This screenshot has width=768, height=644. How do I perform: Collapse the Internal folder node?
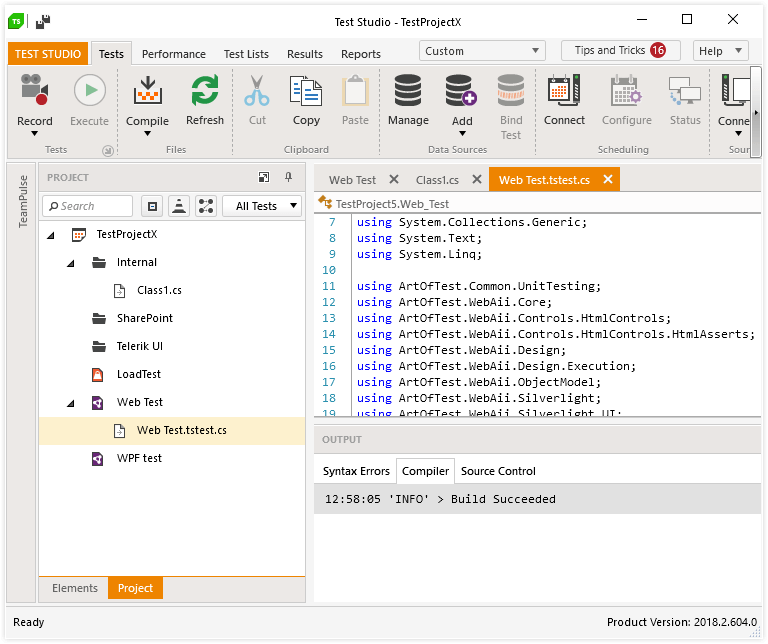71,263
